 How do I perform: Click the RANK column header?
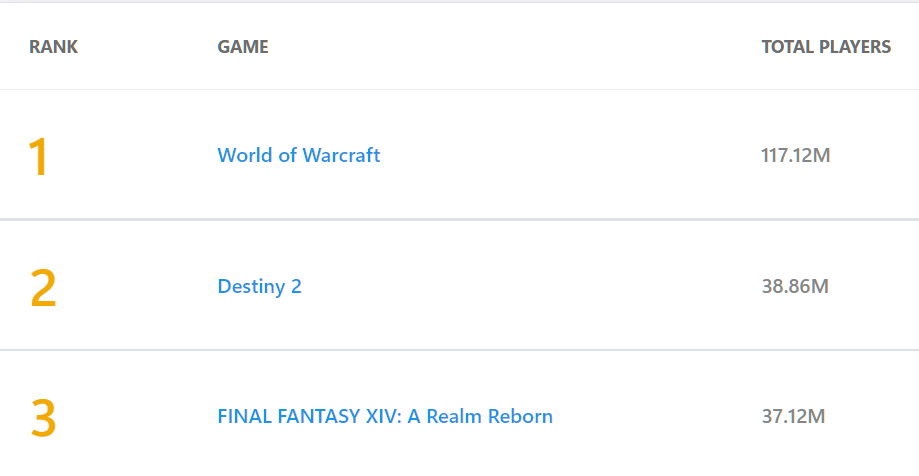53,47
